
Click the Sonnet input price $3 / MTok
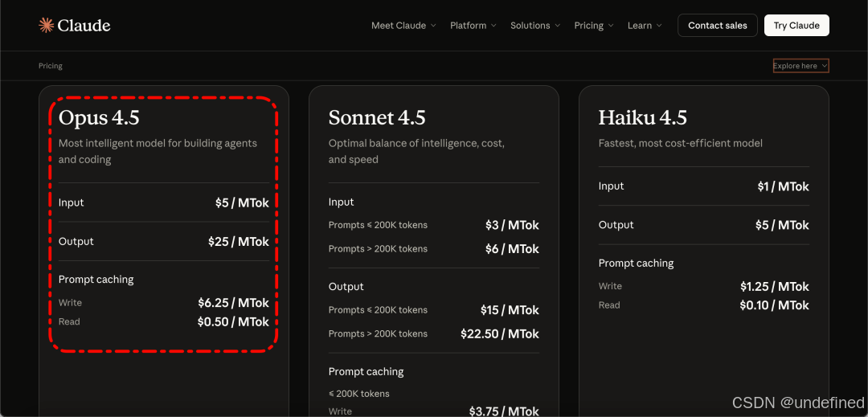tap(512, 225)
